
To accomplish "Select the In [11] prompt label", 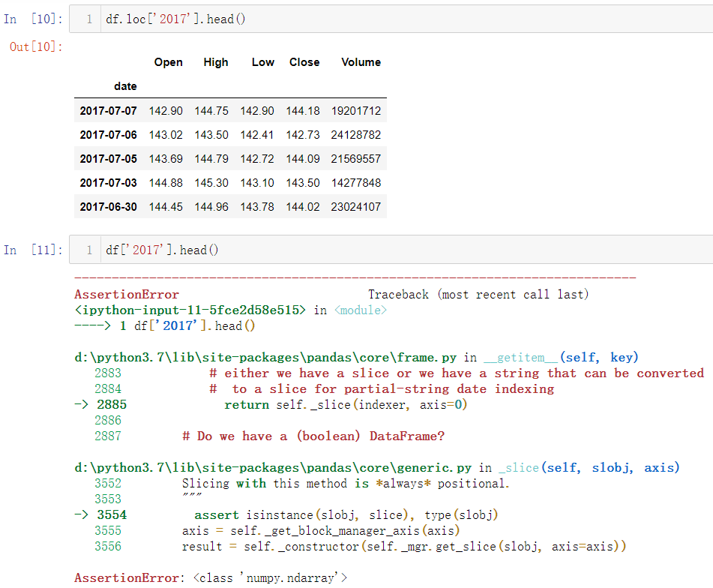I will coord(33,250).
